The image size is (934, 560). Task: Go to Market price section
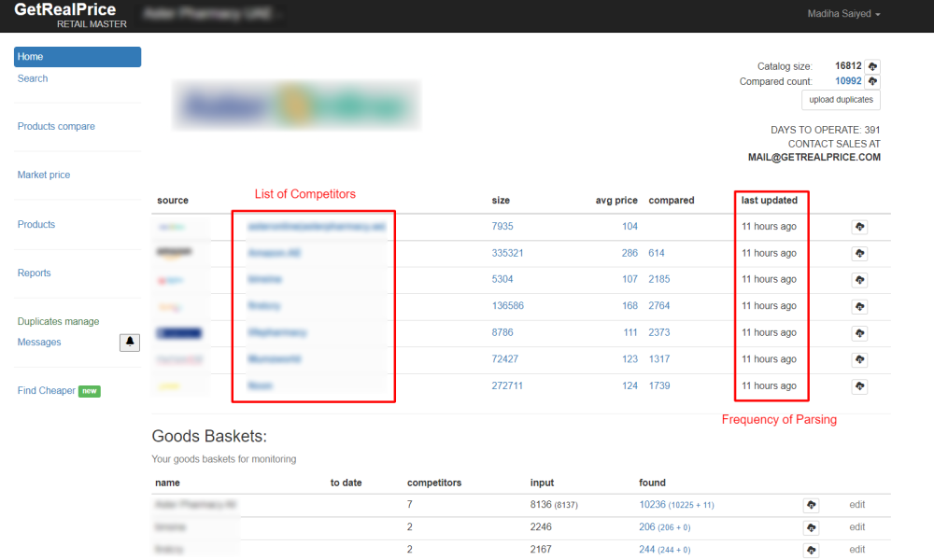[x=44, y=175]
